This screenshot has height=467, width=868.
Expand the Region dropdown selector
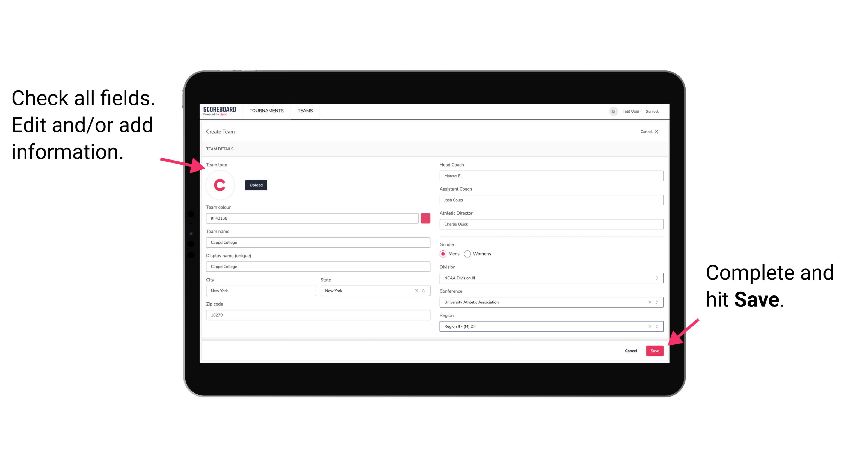[656, 326]
